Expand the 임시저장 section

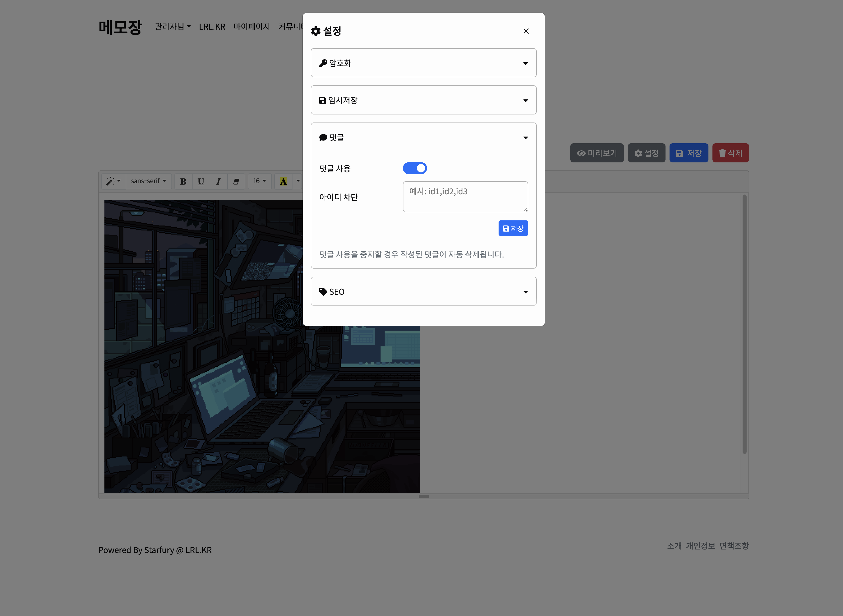(424, 100)
